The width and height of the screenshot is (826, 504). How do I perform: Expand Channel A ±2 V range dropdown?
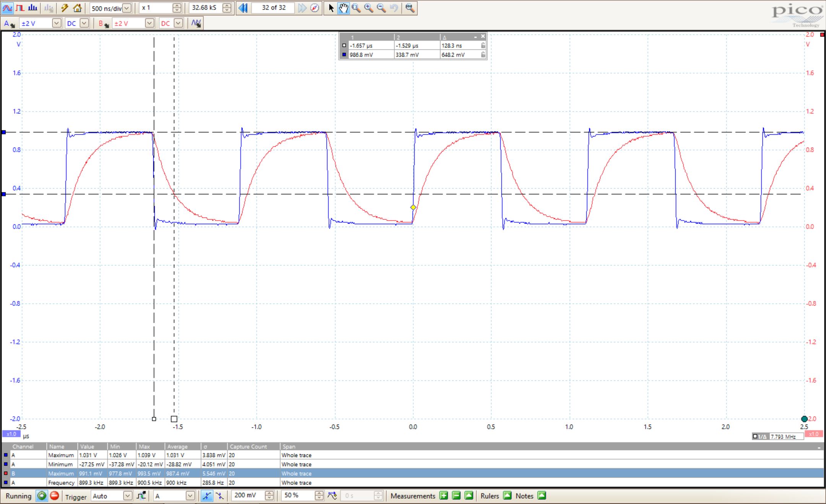(x=56, y=23)
